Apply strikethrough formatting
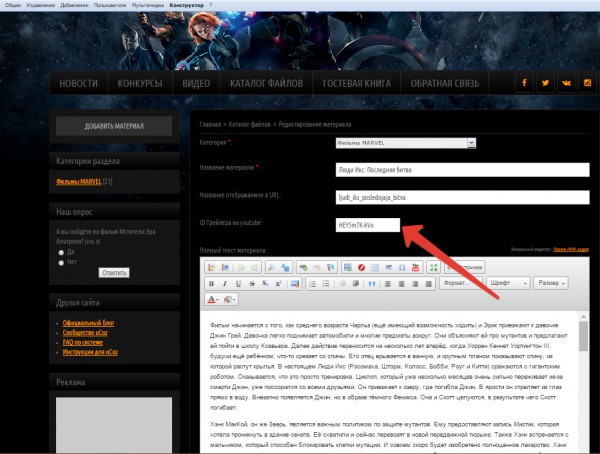This screenshot has height=454, width=600. pyautogui.click(x=252, y=284)
